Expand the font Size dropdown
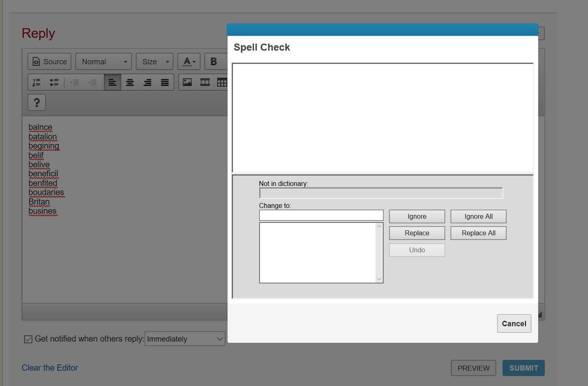Viewport: 588px width, 386px height. (154, 61)
